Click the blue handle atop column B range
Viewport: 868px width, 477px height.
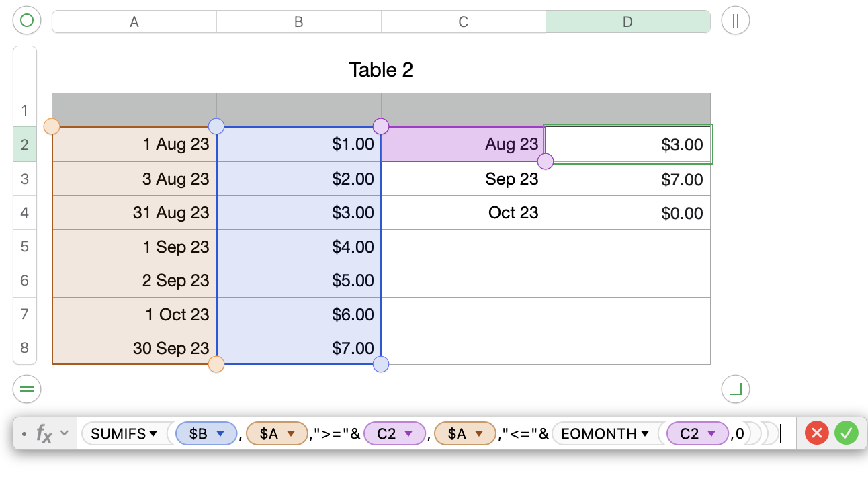(x=216, y=126)
